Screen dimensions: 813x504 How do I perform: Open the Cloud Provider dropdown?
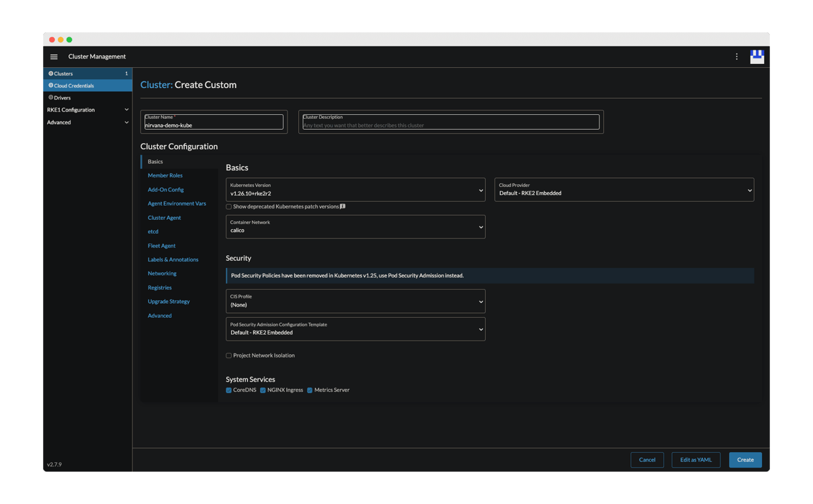click(x=624, y=190)
